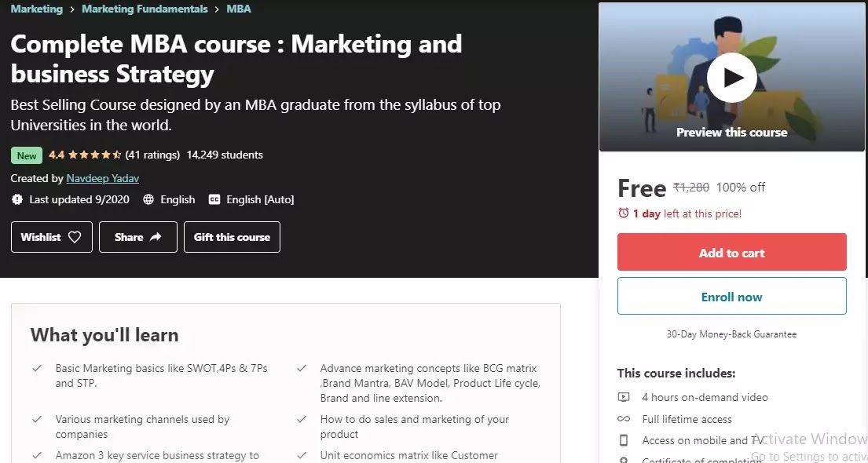Image resolution: width=868 pixels, height=463 pixels.
Task: Open the Share options for this course
Action: pos(137,237)
